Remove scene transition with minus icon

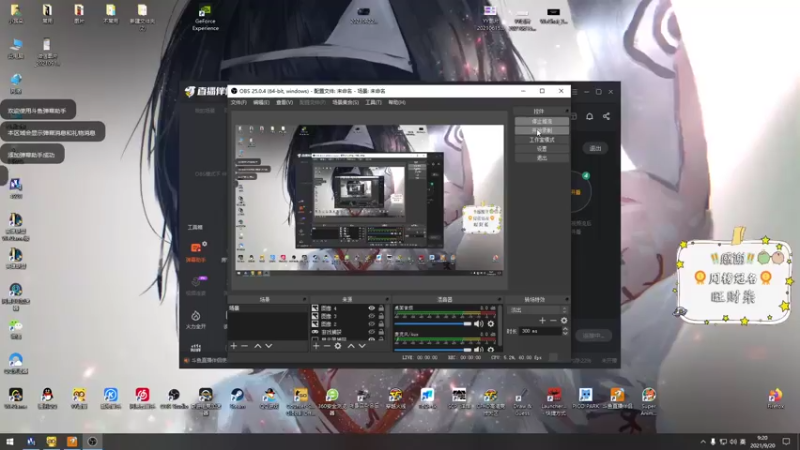(x=553, y=320)
